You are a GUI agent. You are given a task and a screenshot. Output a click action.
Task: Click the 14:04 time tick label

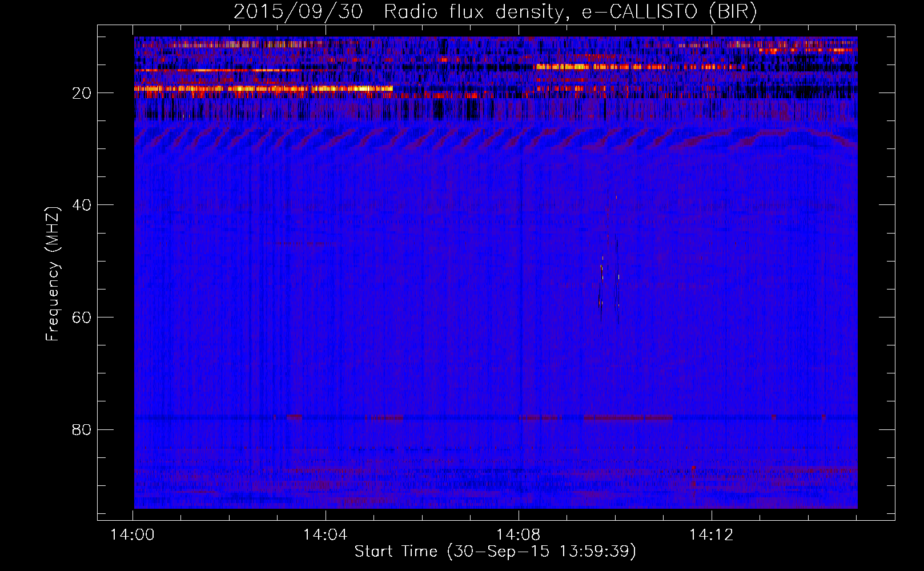point(326,535)
